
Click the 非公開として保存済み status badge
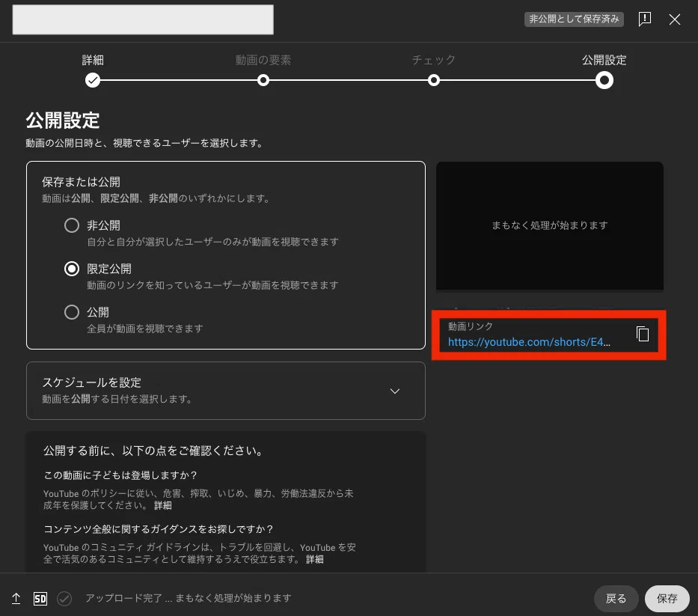tap(574, 19)
